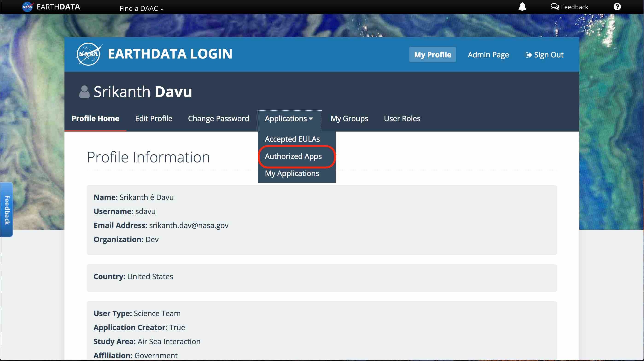Collapse the Applications dropdown menu
Viewport: 644px width, 361px height.
290,119
